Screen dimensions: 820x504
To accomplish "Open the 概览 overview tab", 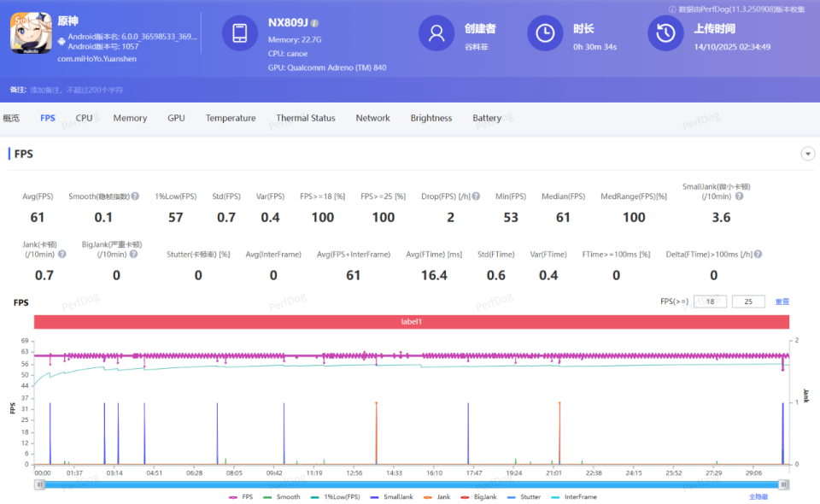I will pyautogui.click(x=11, y=118).
